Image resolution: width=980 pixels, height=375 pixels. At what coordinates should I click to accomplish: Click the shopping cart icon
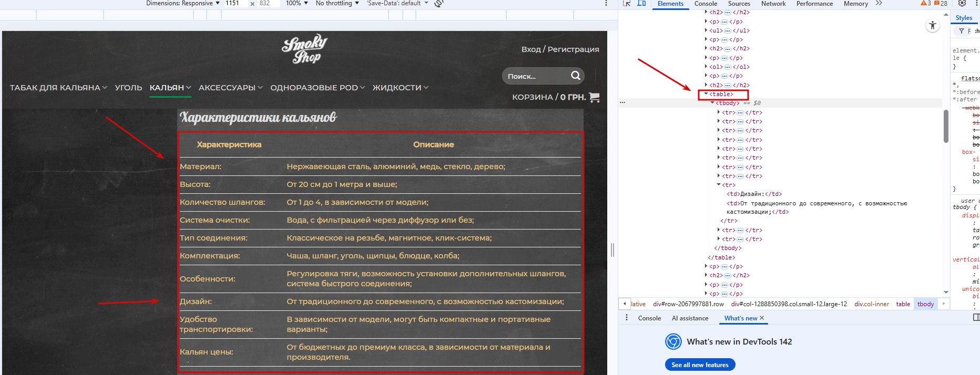595,97
